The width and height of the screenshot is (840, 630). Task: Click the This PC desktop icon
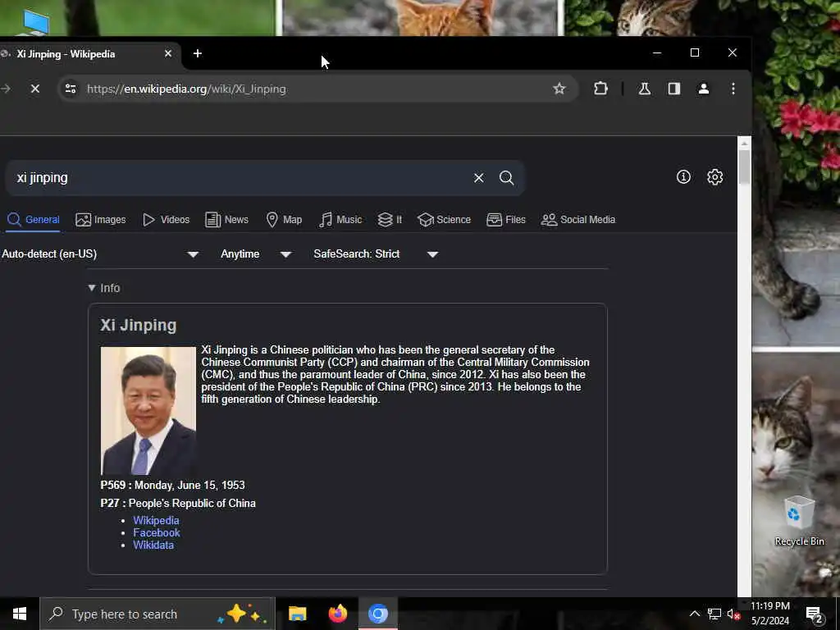pos(36,22)
